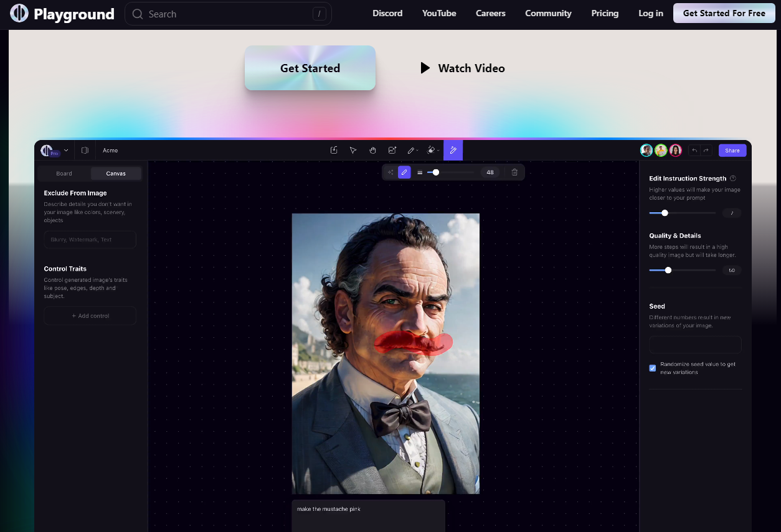Click the brush size value 48
Screen dimensions: 781x532
point(490,172)
